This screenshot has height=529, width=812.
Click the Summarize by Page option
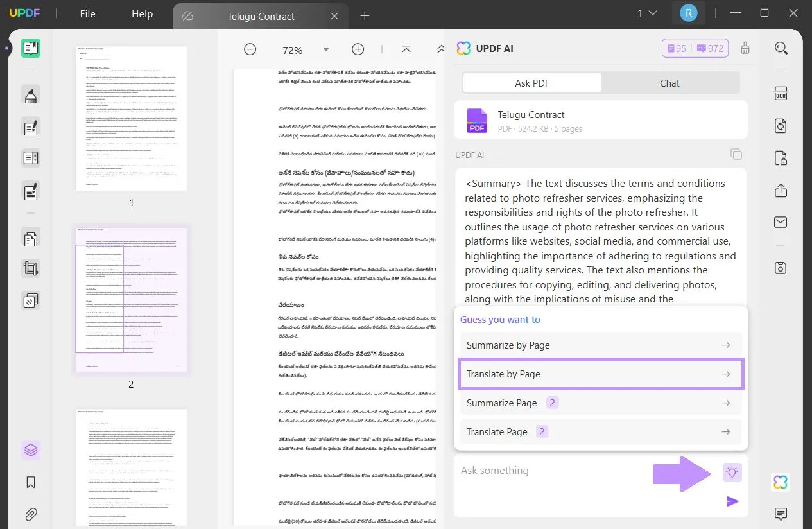click(x=600, y=345)
